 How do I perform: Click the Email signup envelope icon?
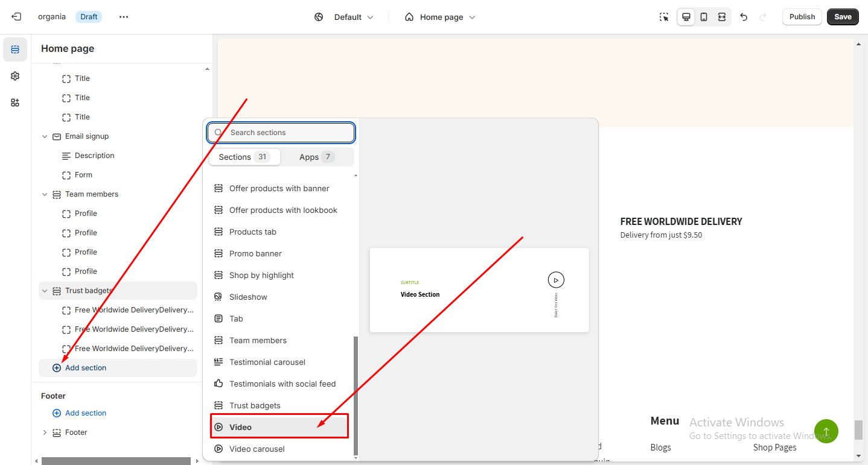tap(57, 136)
